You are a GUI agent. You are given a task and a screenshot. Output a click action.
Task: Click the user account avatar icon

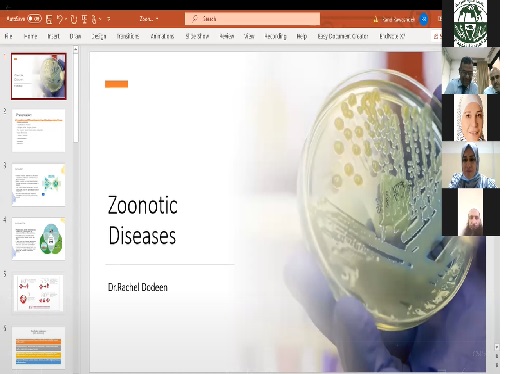(424, 19)
